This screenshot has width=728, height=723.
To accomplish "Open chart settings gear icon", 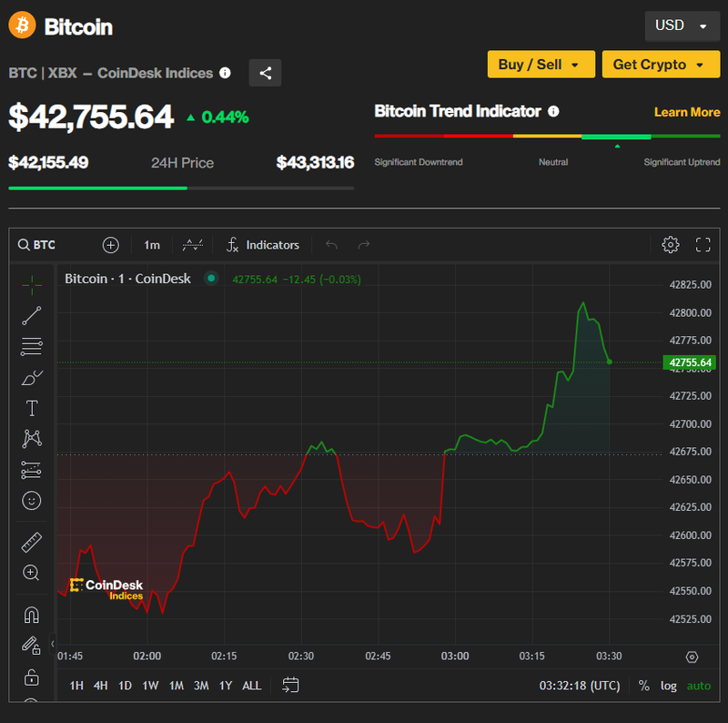I will (671, 244).
